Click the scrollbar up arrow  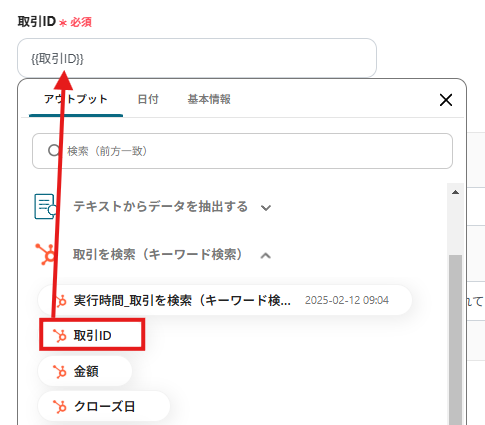pos(455,192)
